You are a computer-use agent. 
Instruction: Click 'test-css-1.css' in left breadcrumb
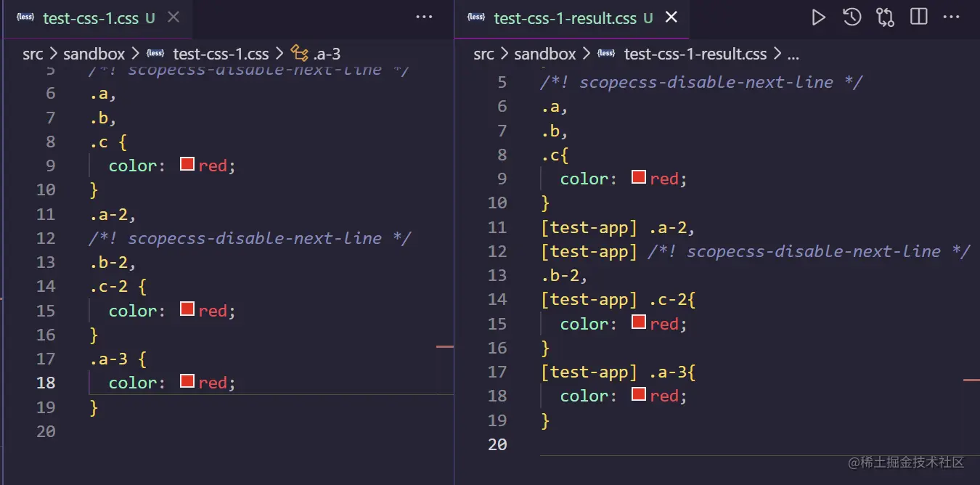pos(221,54)
